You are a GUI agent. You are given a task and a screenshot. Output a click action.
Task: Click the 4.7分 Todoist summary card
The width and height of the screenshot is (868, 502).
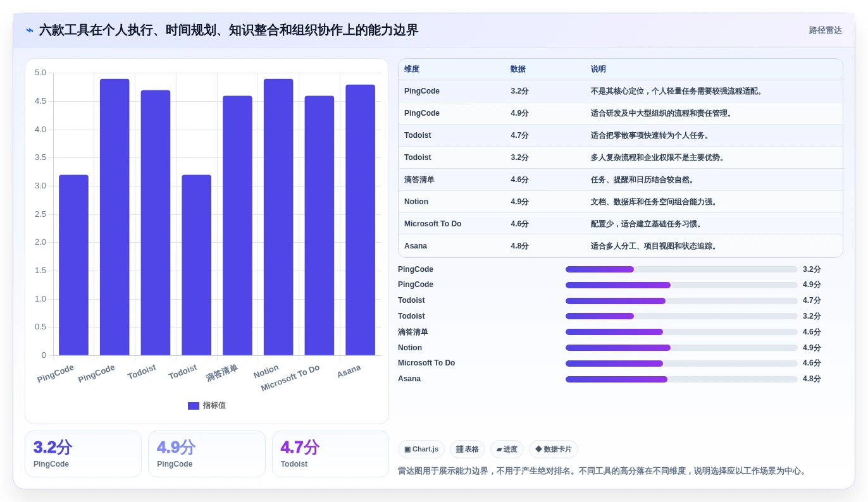click(330, 454)
